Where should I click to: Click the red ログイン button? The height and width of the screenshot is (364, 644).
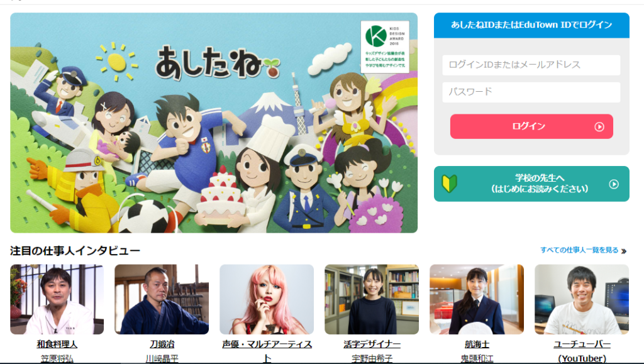click(531, 126)
